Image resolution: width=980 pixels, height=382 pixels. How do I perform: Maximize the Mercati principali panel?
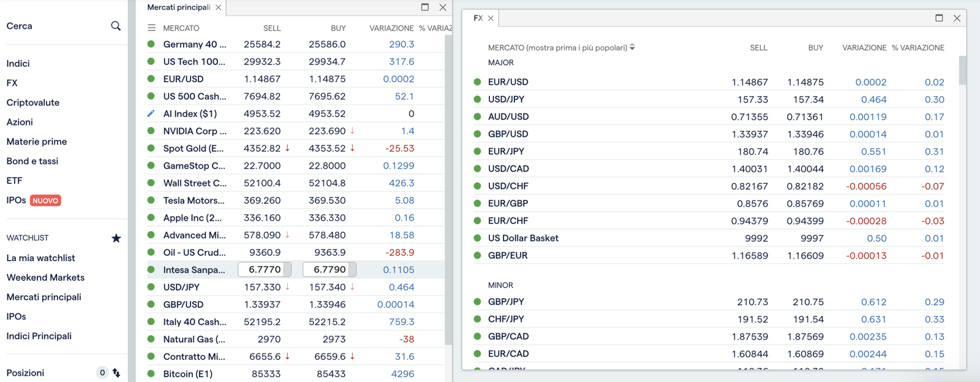425,7
